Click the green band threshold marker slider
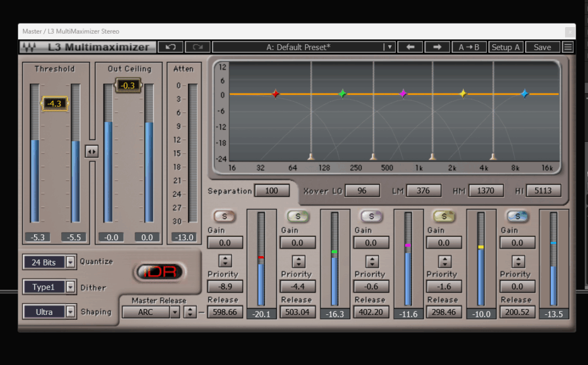This screenshot has width=588, height=365. [335, 251]
